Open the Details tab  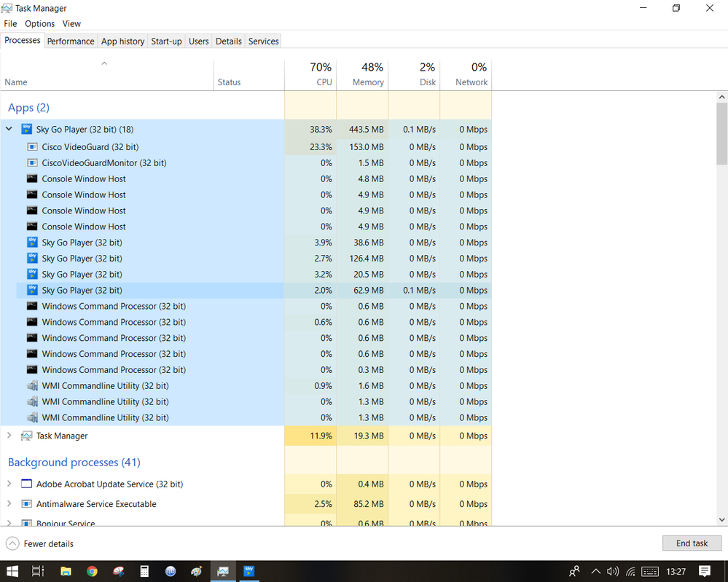point(228,42)
